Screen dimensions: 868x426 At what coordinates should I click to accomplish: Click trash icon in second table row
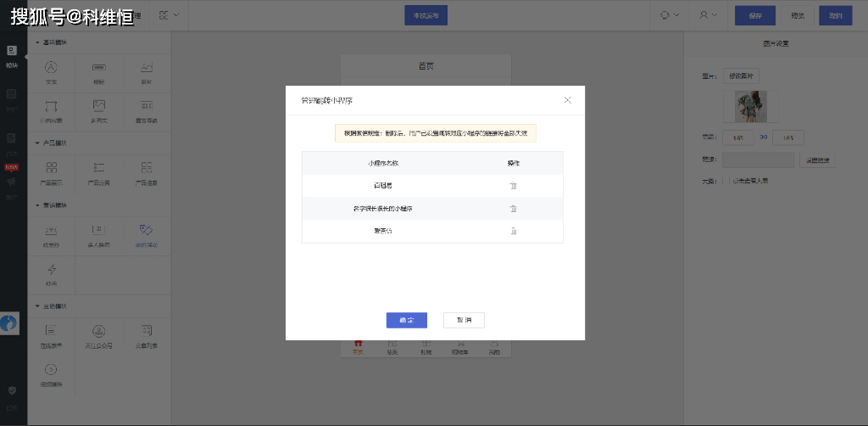click(x=513, y=209)
